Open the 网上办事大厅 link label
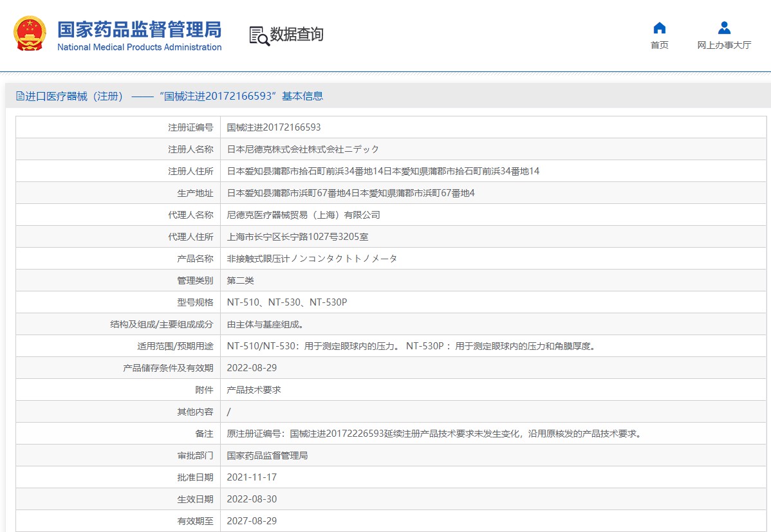Viewport: 771px width, 532px height. 724,45
